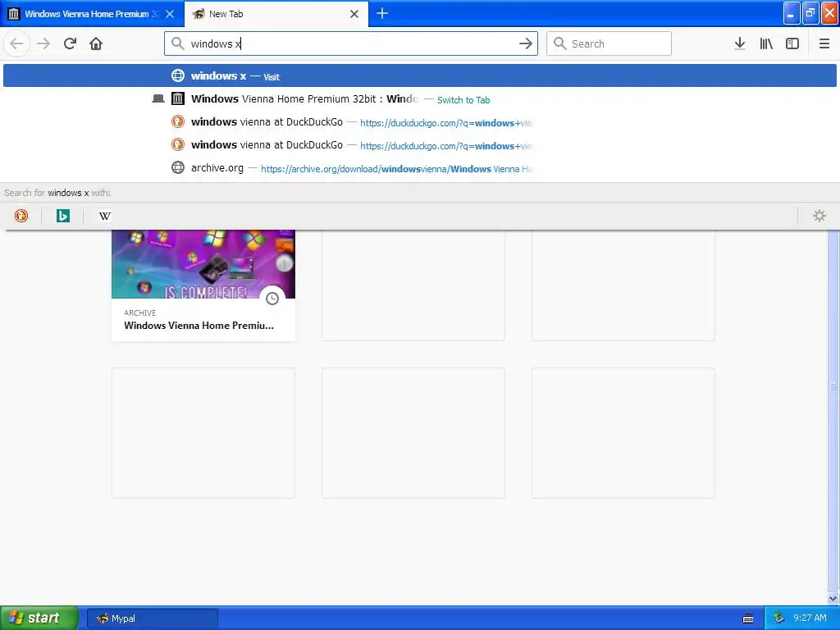840x630 pixels.
Task: Select first 'windows vienna at DuckDuckGo' suggestion
Action: tap(420, 122)
